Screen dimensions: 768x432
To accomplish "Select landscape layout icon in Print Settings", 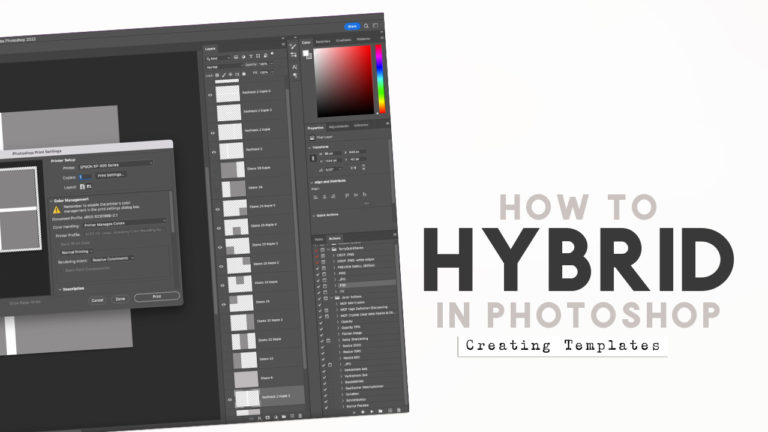I will click(89, 186).
